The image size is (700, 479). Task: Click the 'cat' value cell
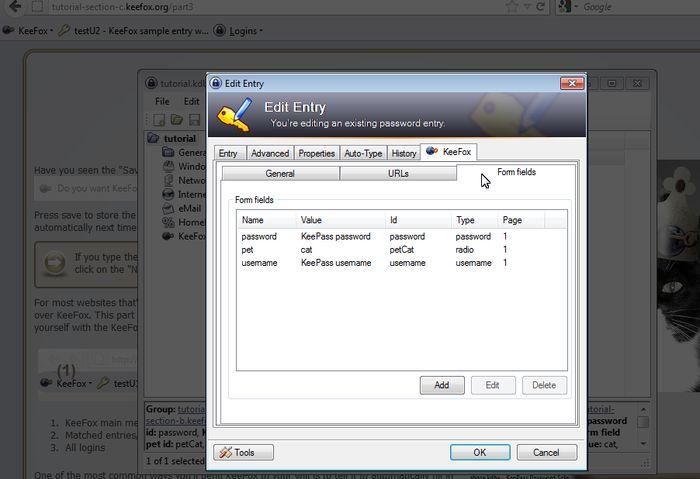tap(306, 250)
